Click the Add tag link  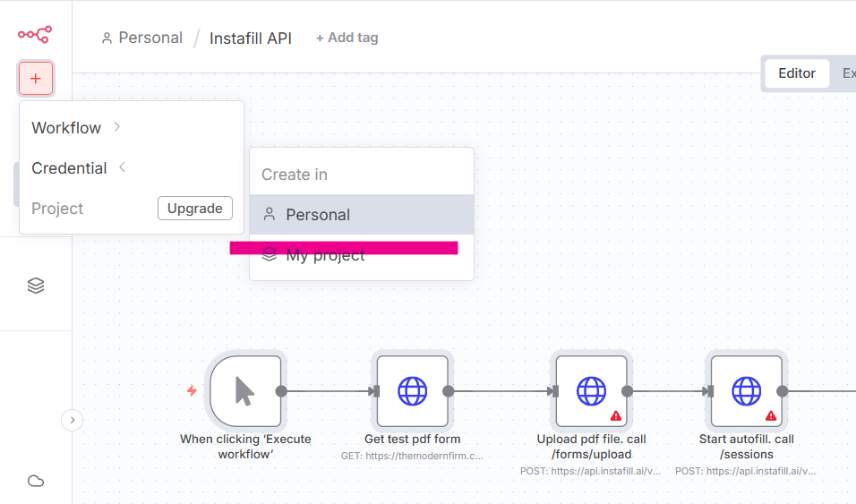[347, 38]
